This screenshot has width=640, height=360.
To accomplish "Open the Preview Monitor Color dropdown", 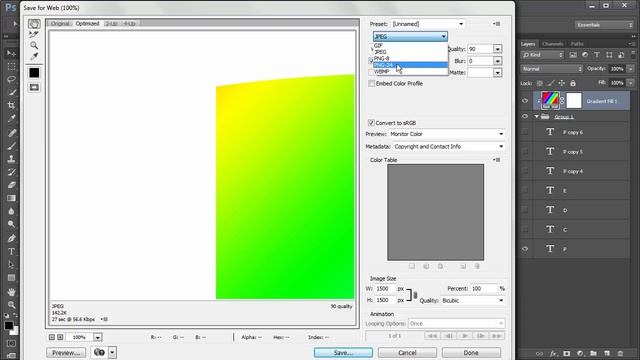I will [x=447, y=134].
